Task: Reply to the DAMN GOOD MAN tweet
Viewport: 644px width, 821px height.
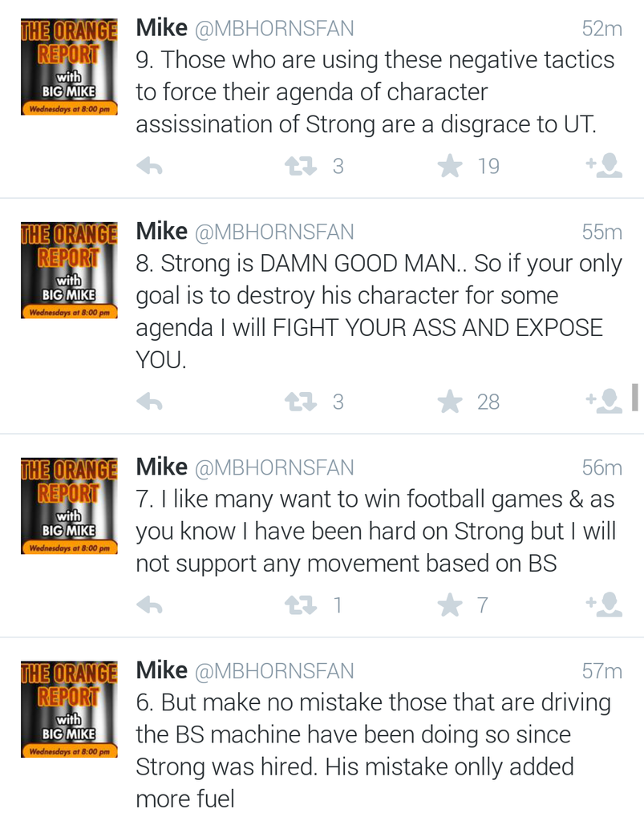Action: [x=150, y=401]
